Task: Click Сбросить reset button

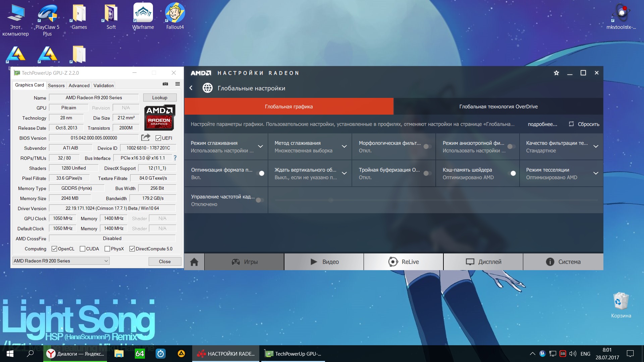Action: 584,124
